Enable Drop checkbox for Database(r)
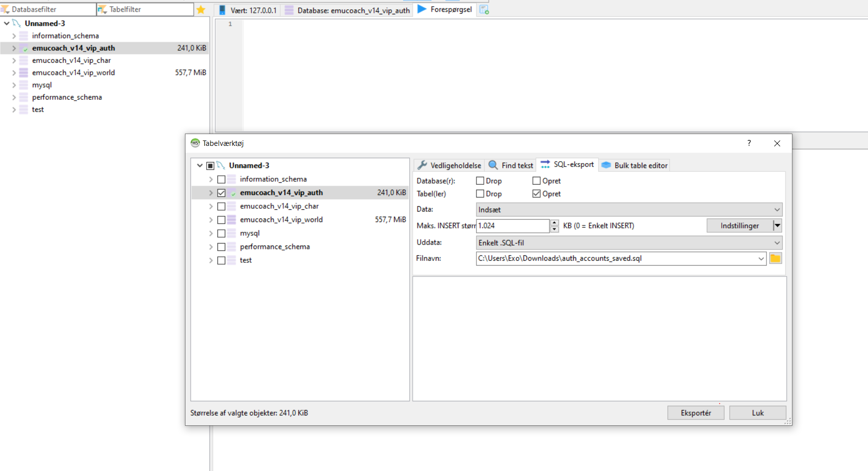868x471 pixels. 480,181
